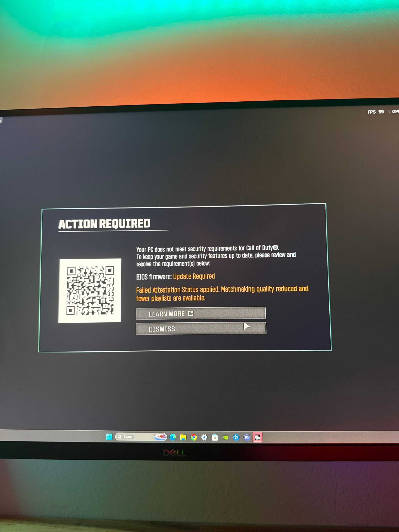Click the external link icon on Learn More
The height and width of the screenshot is (532, 399).
pyautogui.click(x=191, y=313)
